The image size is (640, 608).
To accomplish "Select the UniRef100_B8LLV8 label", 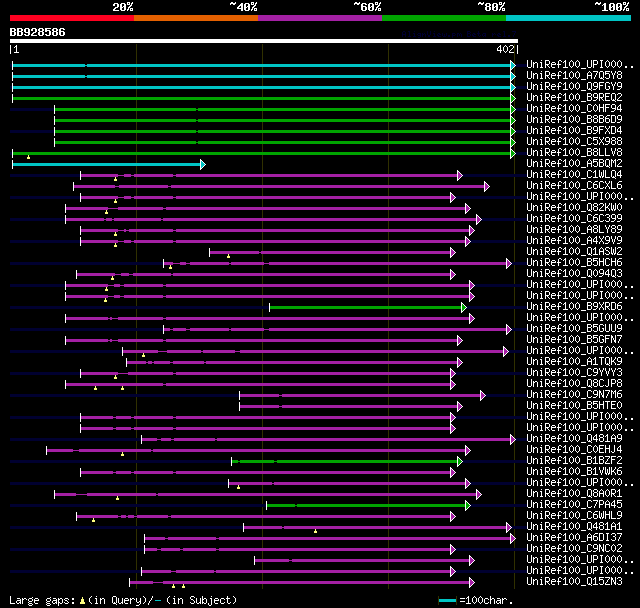I will click(574, 153).
